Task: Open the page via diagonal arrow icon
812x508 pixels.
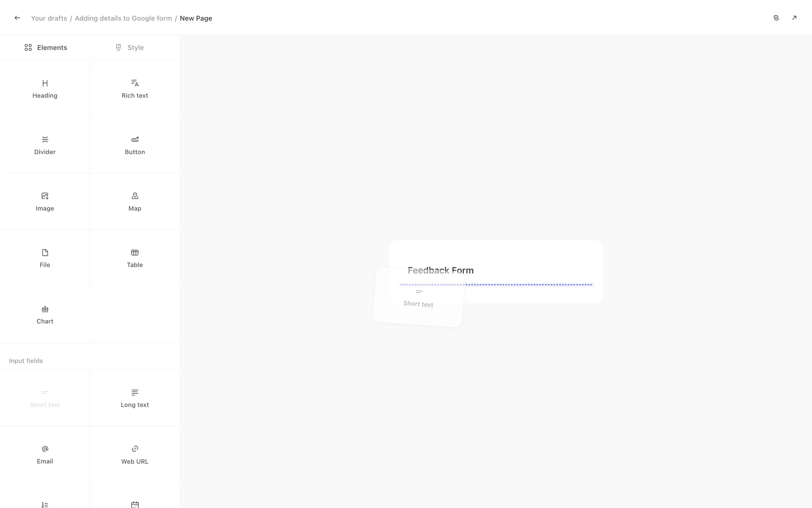Action: pos(794,18)
